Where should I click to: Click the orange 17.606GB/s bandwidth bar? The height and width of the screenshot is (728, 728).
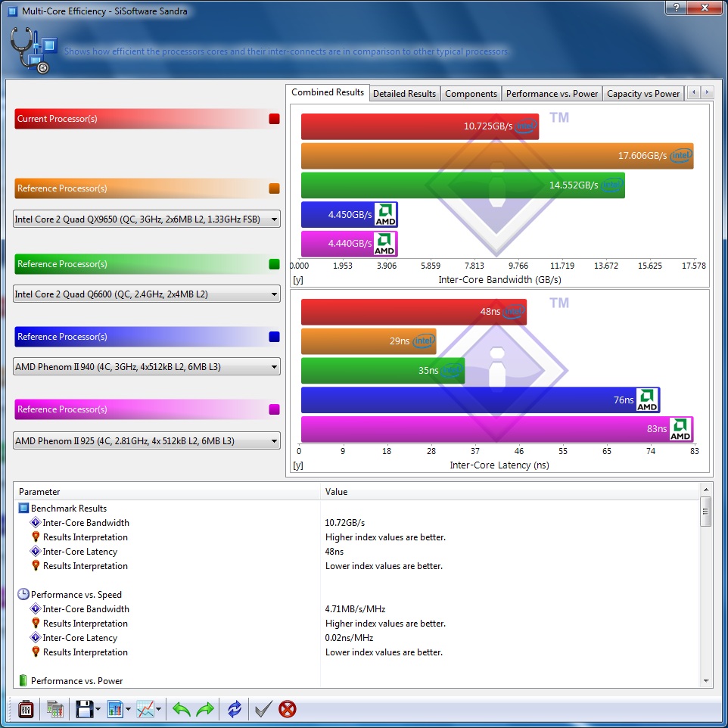click(x=497, y=156)
